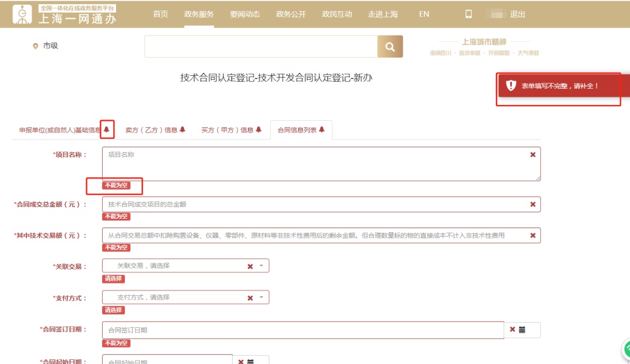Image resolution: width=630 pixels, height=364 pixels.
Task: Switch language via the EN link
Action: (x=423, y=15)
